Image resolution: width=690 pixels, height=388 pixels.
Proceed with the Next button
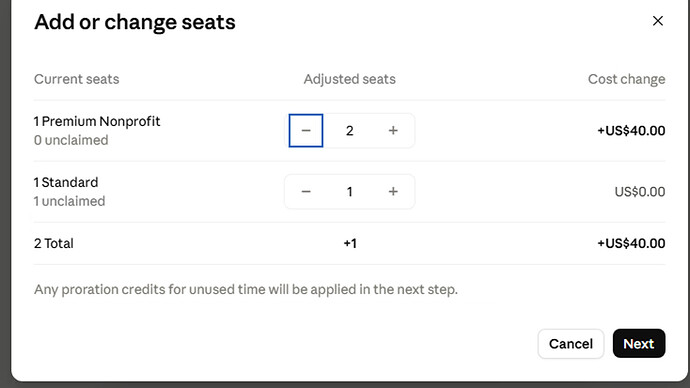coord(639,344)
